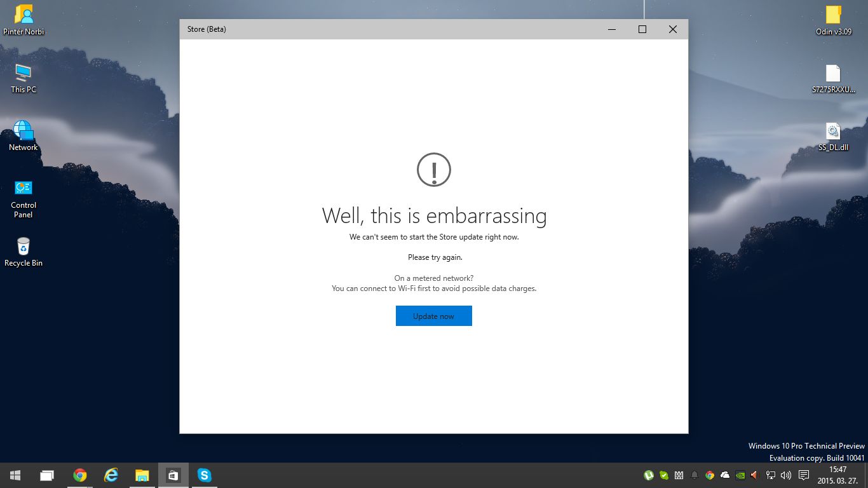
Task: Open the network status tray icon
Action: click(771, 475)
